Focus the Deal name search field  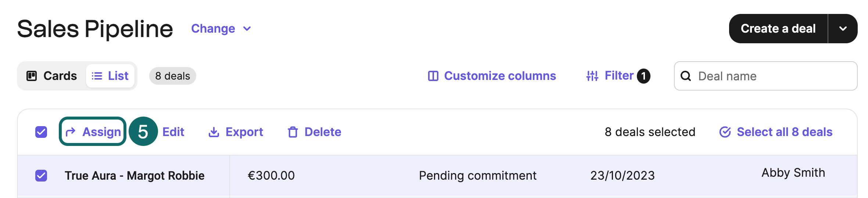pyautogui.click(x=772, y=76)
